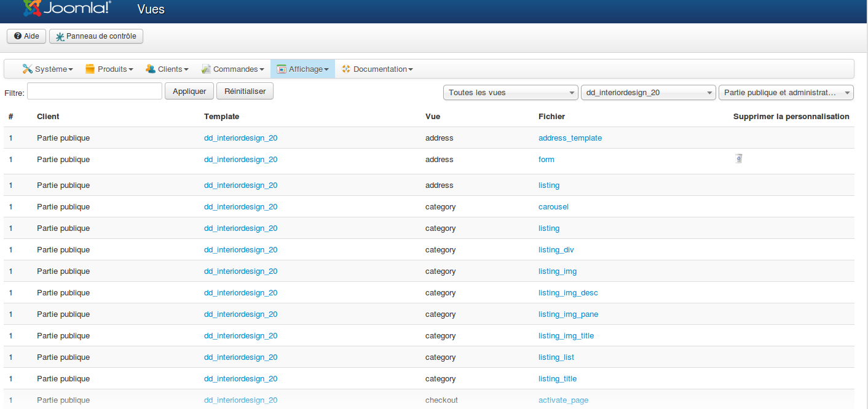The height and width of the screenshot is (409, 868).
Task: Click the Clients people icon
Action: pos(151,69)
